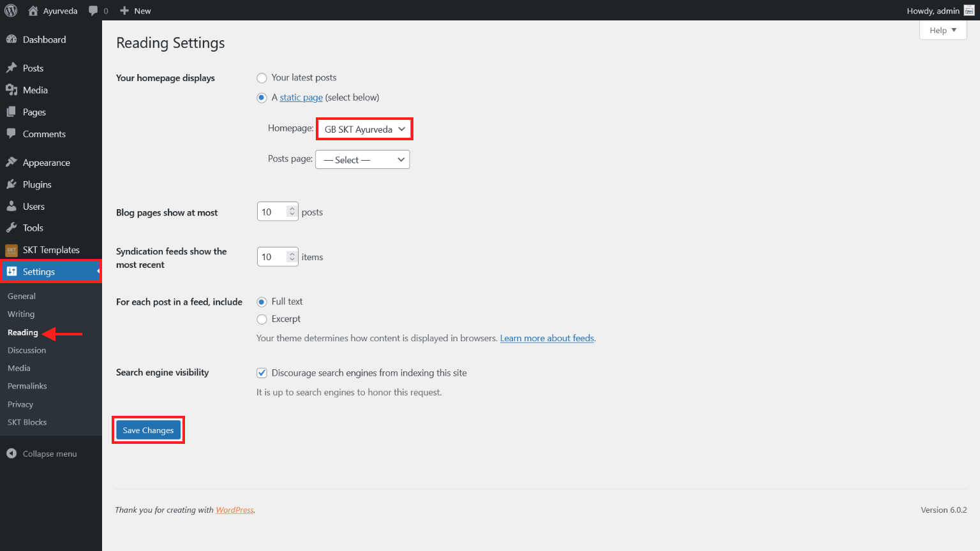The width and height of the screenshot is (980, 551).
Task: Click the Tools wrench icon
Action: point(11,228)
